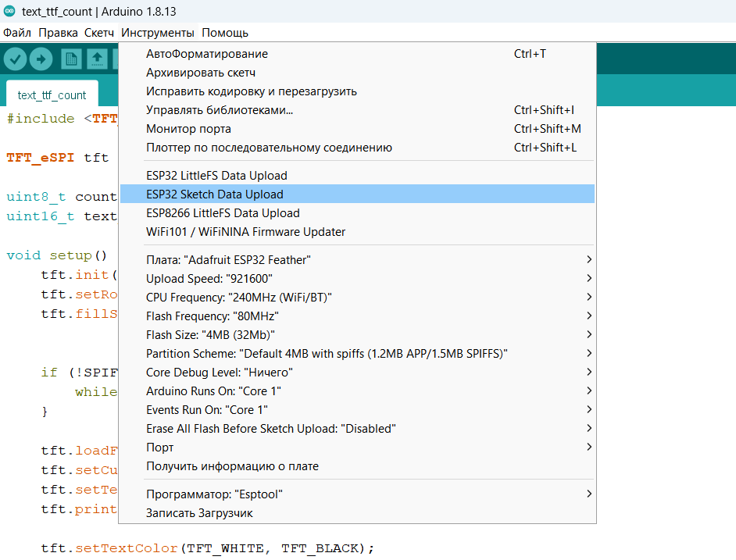Select ESP8266 LittleFS Data Upload
736x560 pixels.
tap(357, 213)
